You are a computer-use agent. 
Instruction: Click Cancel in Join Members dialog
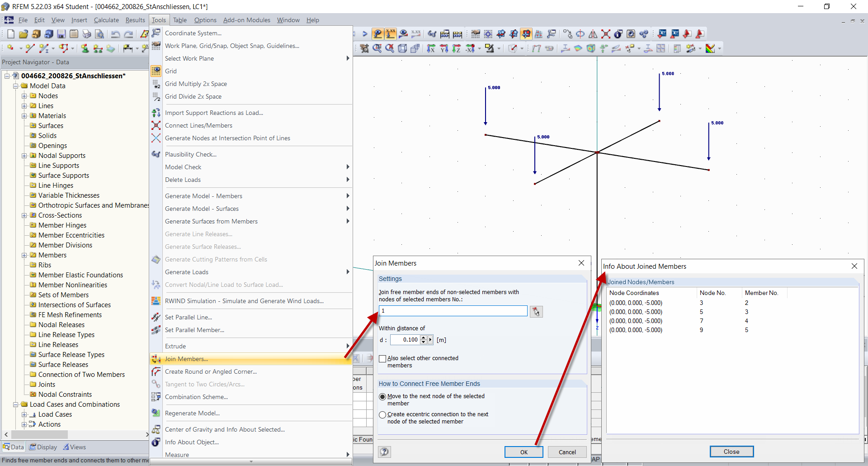coord(567,452)
